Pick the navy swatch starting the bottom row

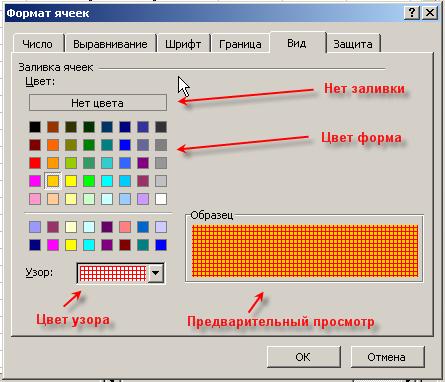pyautogui.click(x=35, y=245)
